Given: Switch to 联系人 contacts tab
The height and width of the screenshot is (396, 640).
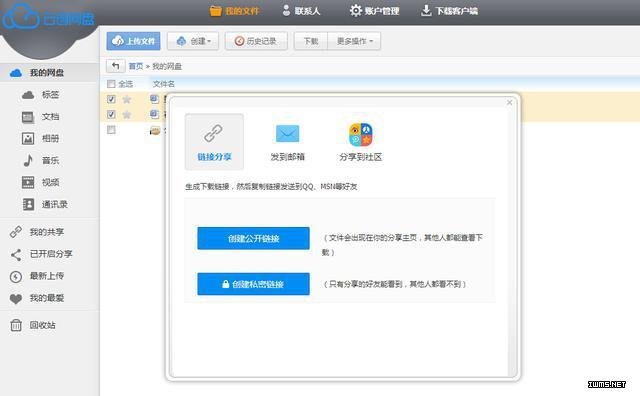Looking at the screenshot, I should [x=301, y=11].
